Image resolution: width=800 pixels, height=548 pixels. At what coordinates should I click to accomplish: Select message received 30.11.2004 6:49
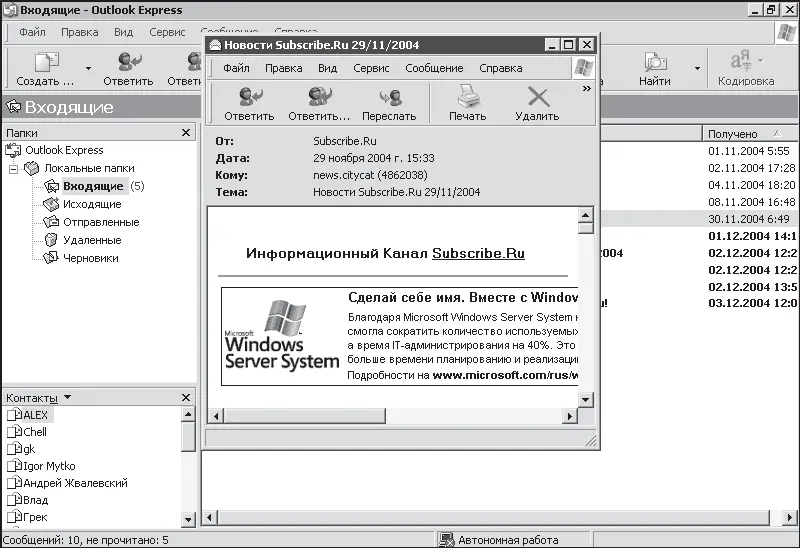click(x=749, y=219)
